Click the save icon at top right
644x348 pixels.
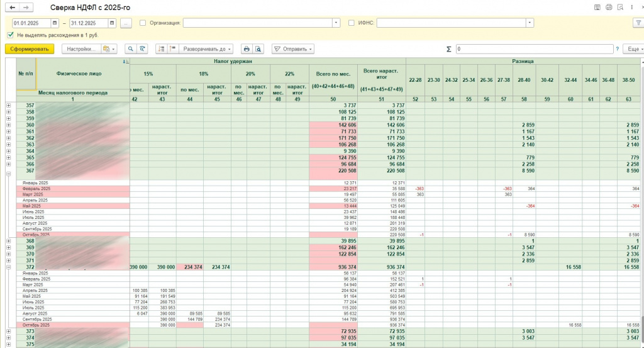pyautogui.click(x=597, y=7)
